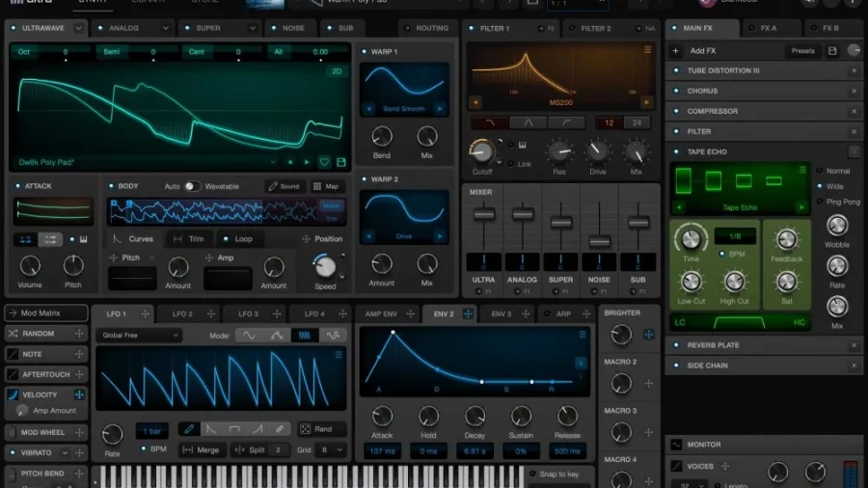Open the Mod Matrix button
The image size is (868, 488).
tap(46, 313)
